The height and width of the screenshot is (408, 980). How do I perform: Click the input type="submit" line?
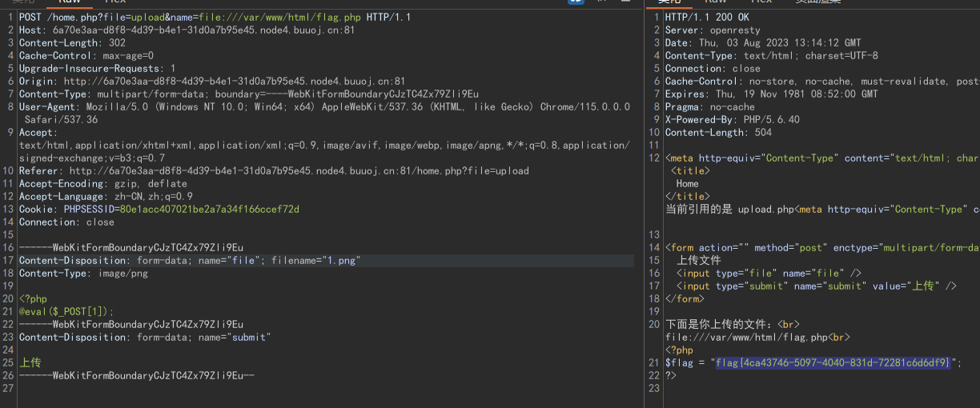click(x=817, y=286)
